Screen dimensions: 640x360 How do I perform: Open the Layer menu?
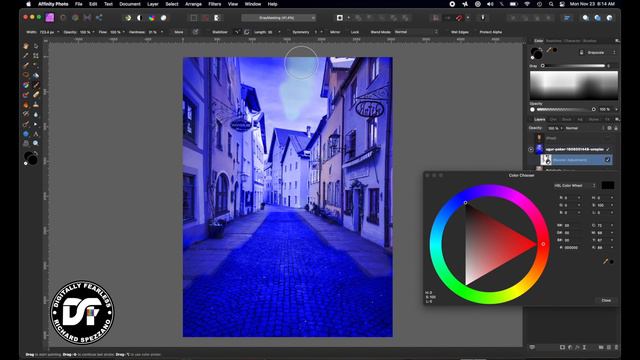pyautogui.click(x=153, y=4)
